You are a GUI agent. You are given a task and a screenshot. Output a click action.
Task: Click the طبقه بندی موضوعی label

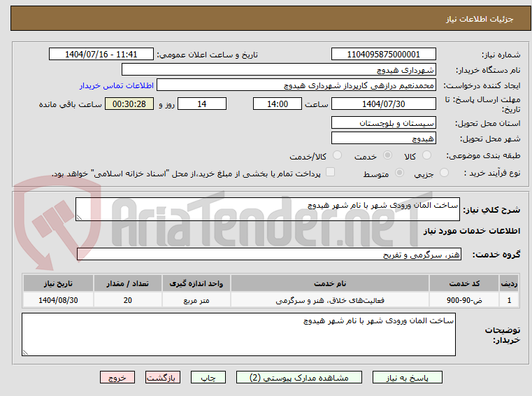point(483,155)
